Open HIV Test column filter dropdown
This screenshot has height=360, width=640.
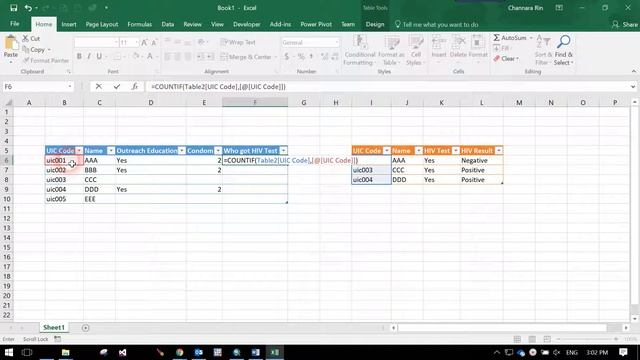click(456, 151)
